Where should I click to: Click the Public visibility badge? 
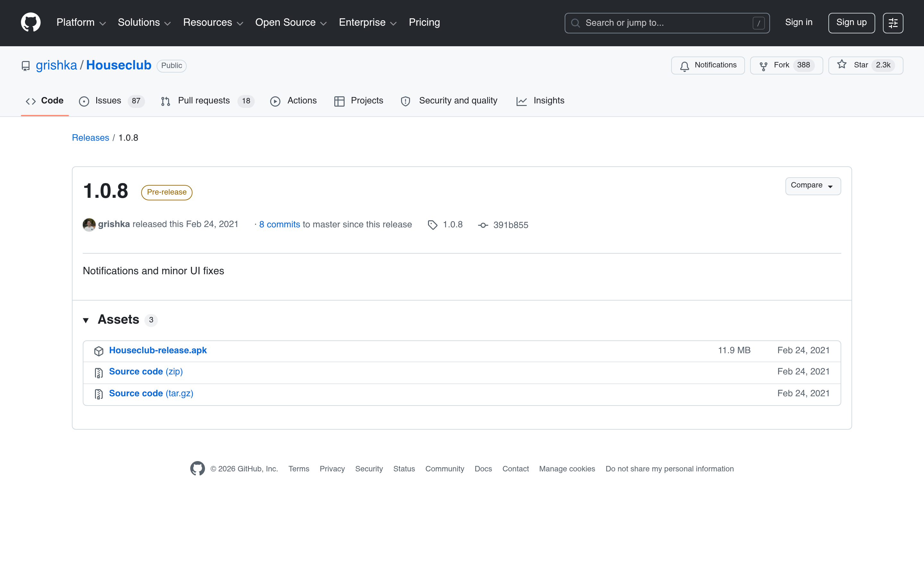click(171, 66)
